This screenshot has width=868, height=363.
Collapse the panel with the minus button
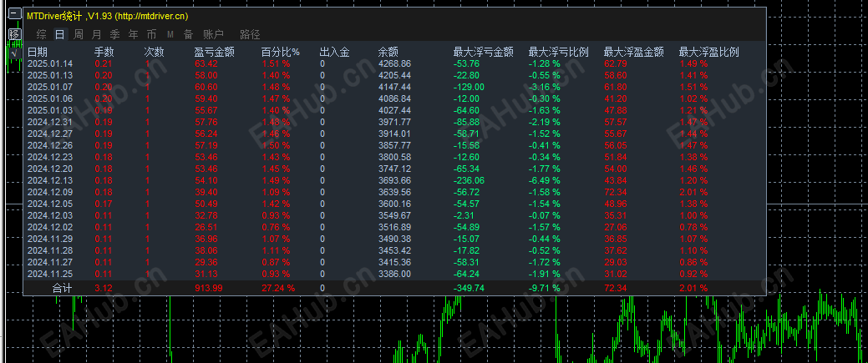pos(16,15)
